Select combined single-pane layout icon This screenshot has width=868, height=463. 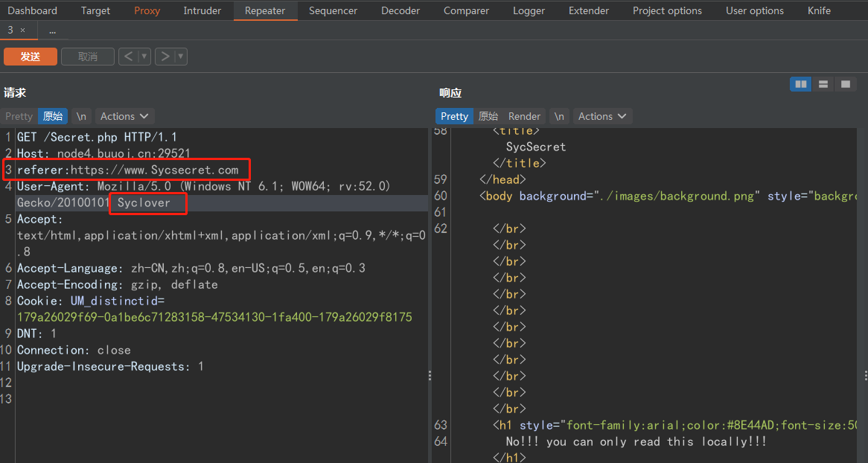[846, 84]
